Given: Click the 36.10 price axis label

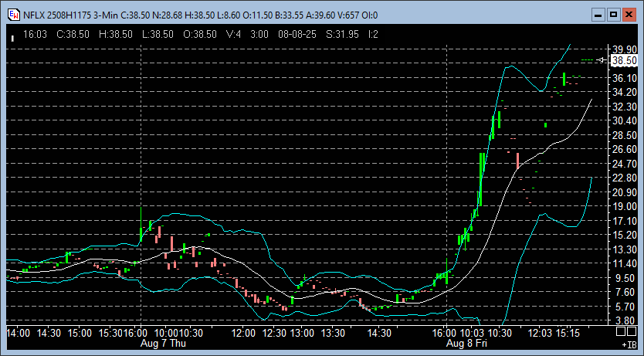Looking at the screenshot, I should point(624,78).
